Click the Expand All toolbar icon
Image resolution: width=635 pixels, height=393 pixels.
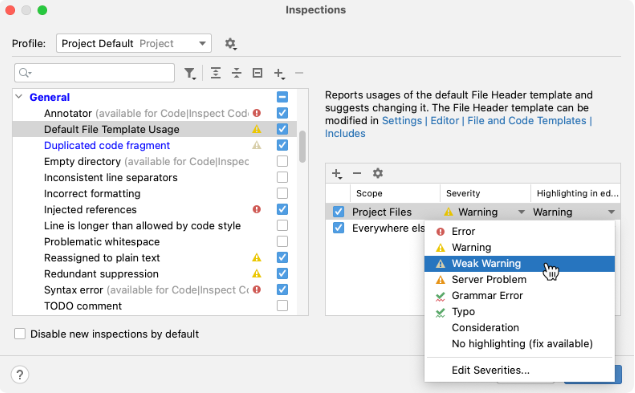click(216, 73)
